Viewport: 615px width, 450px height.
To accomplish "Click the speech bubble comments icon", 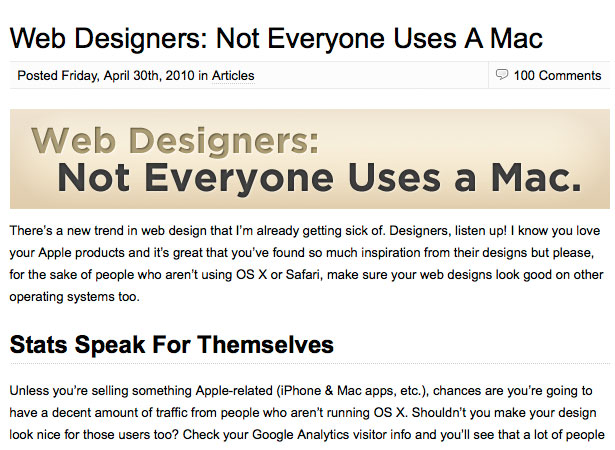I will [x=502, y=75].
